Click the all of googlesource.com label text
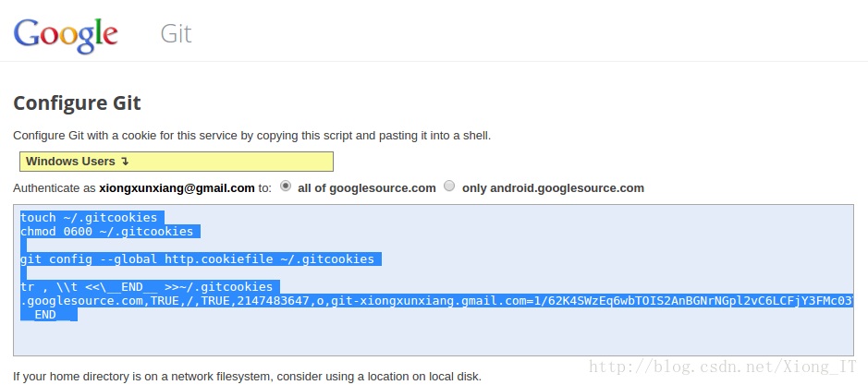 (x=366, y=188)
